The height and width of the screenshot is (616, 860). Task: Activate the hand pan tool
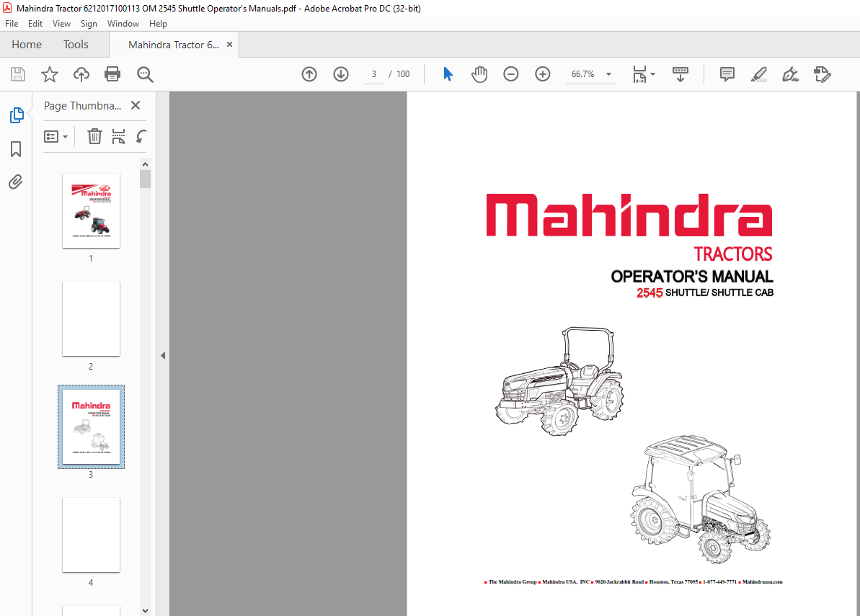coord(479,74)
